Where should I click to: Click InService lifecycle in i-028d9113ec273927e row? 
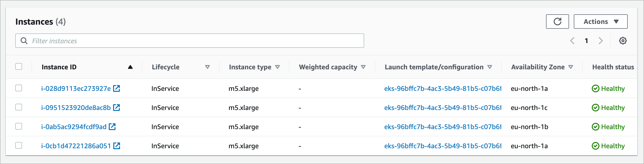165,89
